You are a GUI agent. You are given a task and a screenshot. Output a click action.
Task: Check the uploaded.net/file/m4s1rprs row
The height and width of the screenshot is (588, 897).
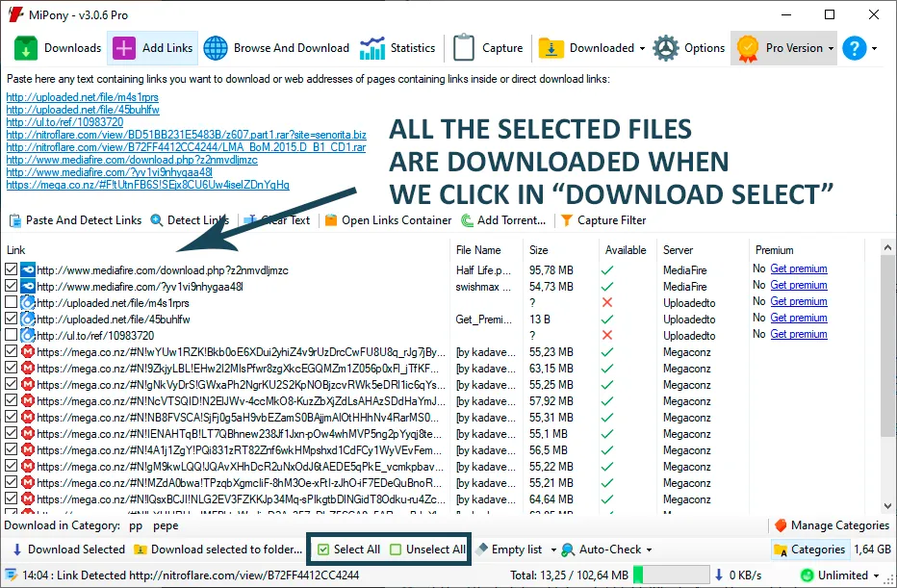[11, 302]
